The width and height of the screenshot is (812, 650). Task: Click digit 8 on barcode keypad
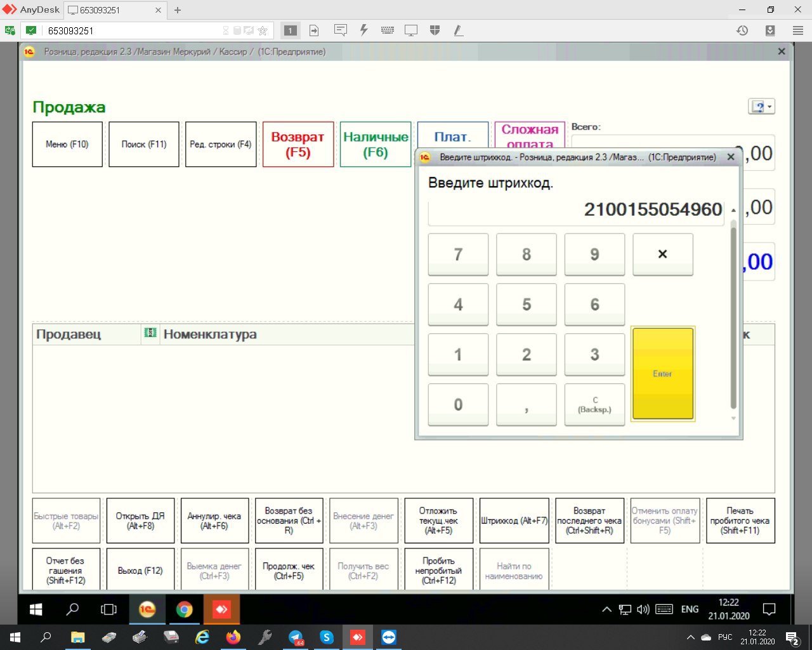[527, 254]
